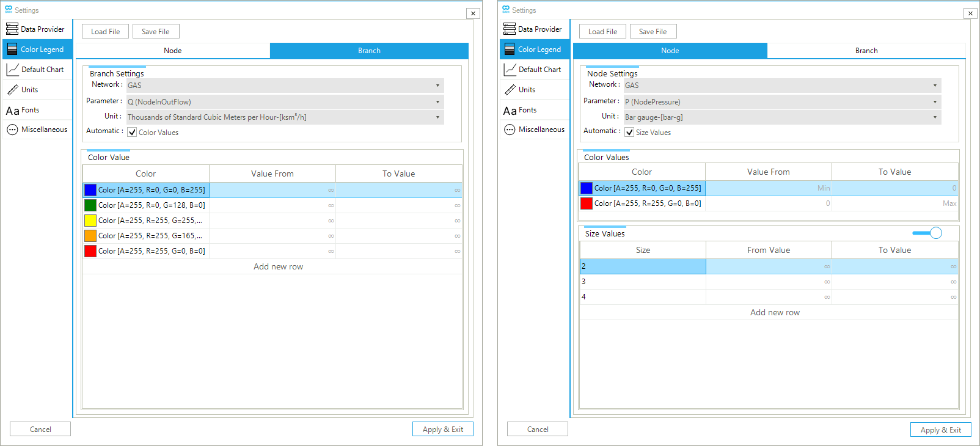Click app logo in left Settings title bar

click(9, 10)
